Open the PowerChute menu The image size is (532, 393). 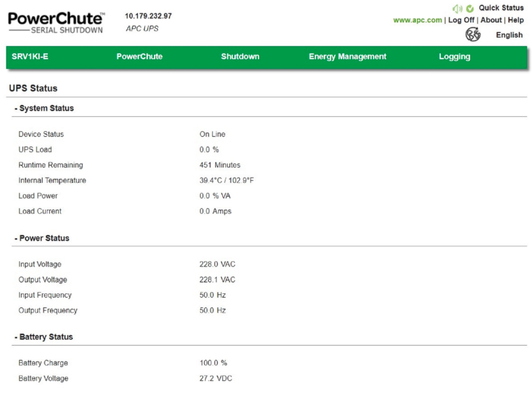pyautogui.click(x=139, y=57)
